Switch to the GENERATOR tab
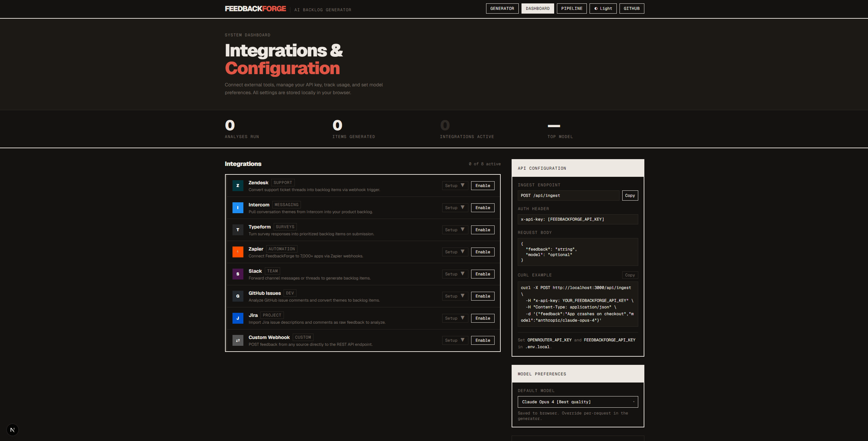The width and height of the screenshot is (868, 441). 502,8
